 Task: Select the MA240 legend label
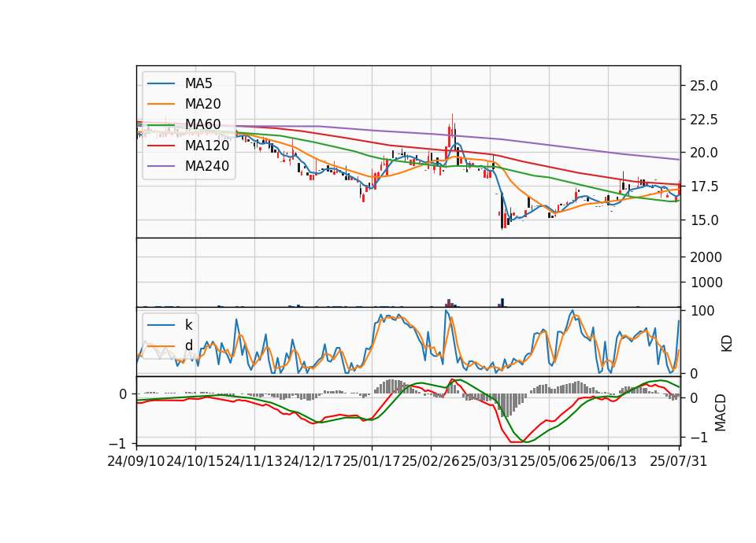(x=207, y=166)
